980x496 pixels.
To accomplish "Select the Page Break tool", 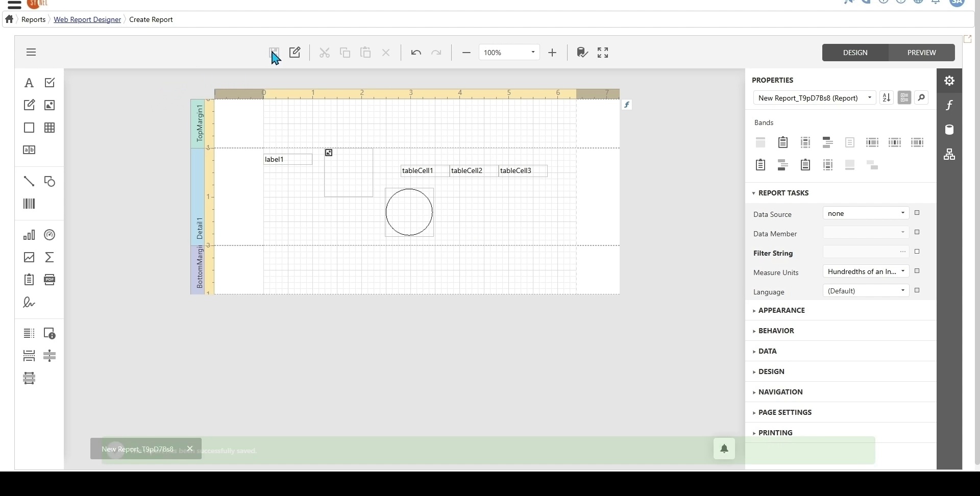I will pos(29,356).
